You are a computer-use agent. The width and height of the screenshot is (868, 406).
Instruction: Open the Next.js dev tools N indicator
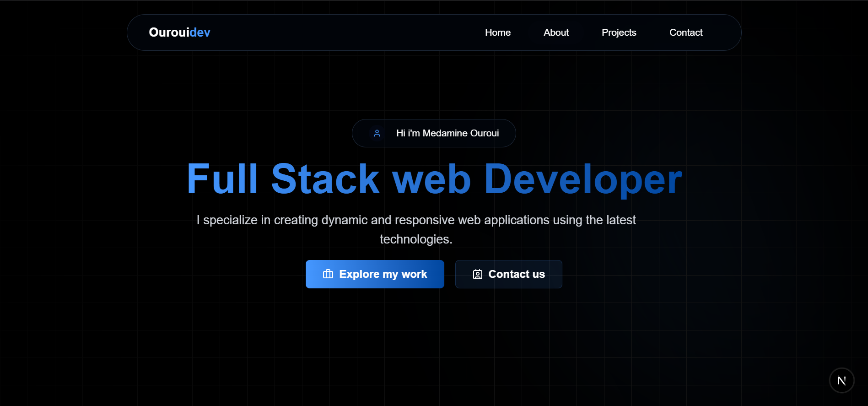click(841, 380)
